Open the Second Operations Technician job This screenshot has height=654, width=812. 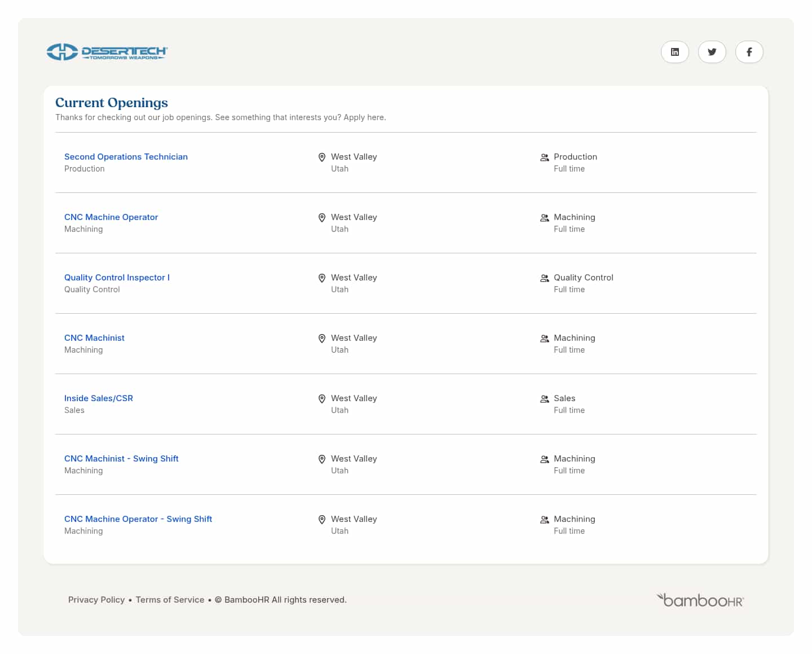pyautogui.click(x=126, y=157)
